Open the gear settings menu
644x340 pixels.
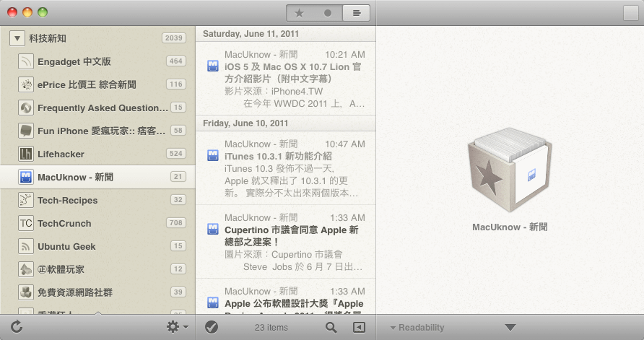click(177, 327)
